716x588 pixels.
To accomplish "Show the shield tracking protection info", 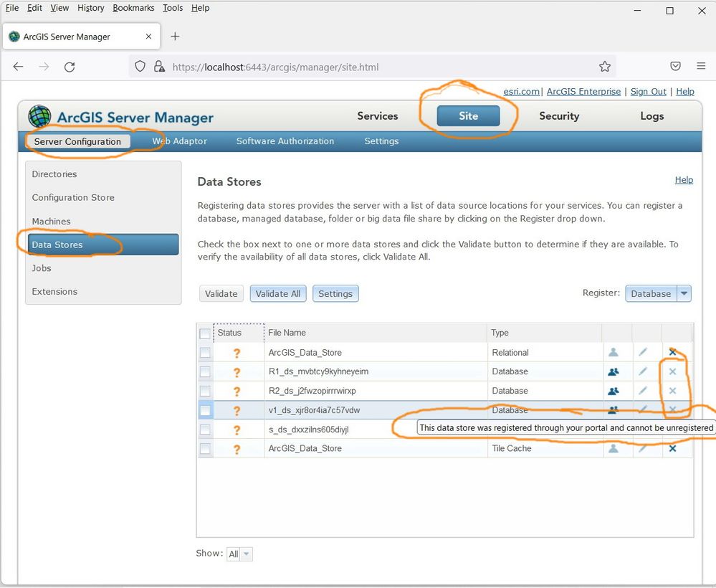I will [140, 66].
